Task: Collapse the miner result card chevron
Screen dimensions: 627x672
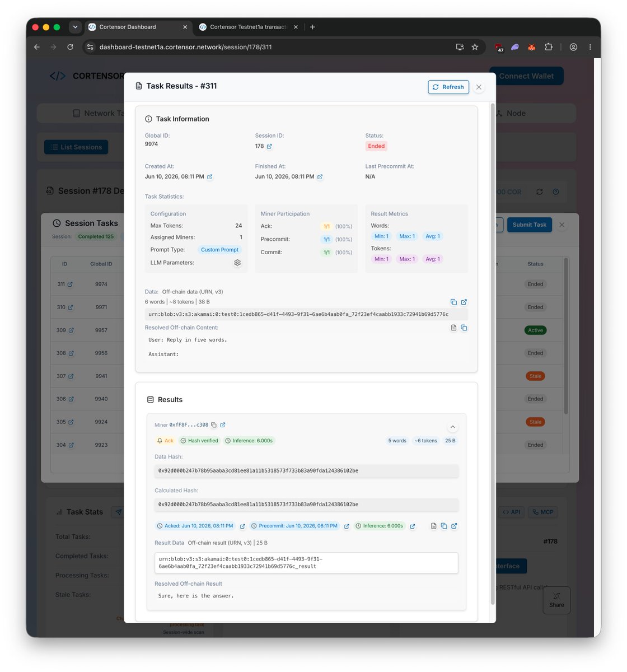Action: click(452, 427)
